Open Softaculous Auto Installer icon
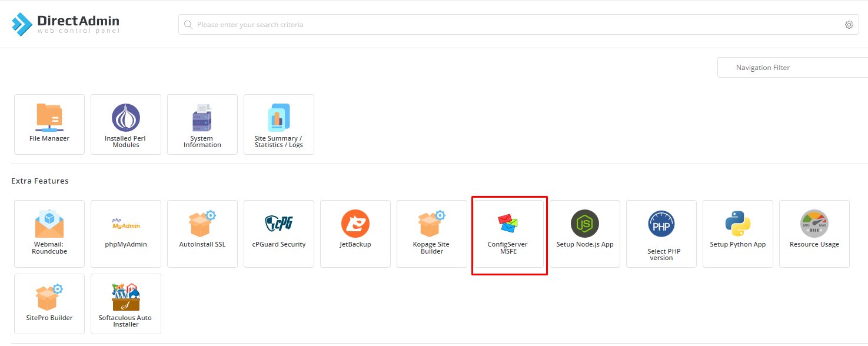 click(126, 297)
